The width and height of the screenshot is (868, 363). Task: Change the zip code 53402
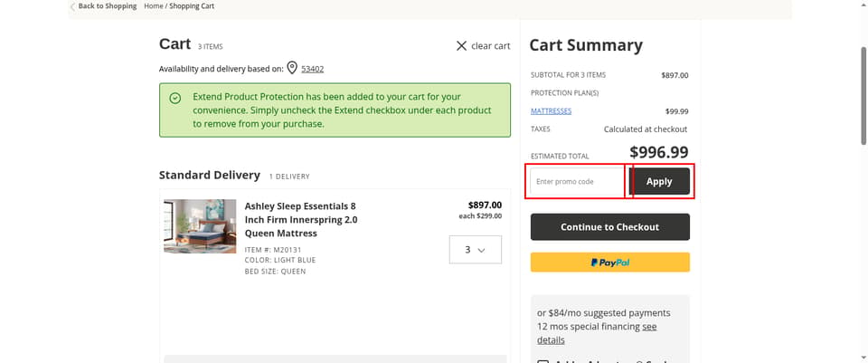point(313,69)
